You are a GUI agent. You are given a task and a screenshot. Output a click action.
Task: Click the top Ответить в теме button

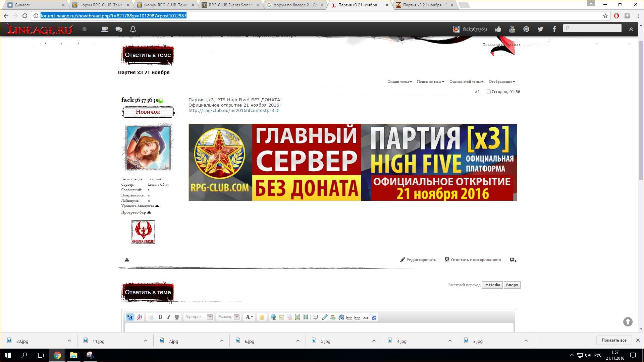tap(148, 55)
